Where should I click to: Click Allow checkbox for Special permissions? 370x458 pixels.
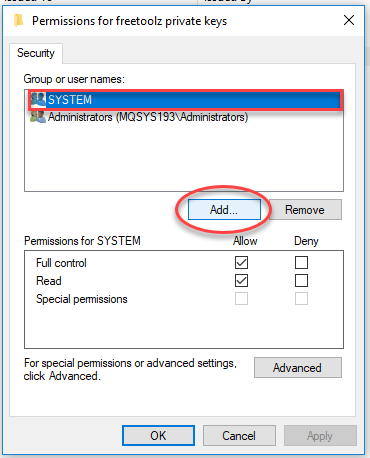tap(241, 299)
